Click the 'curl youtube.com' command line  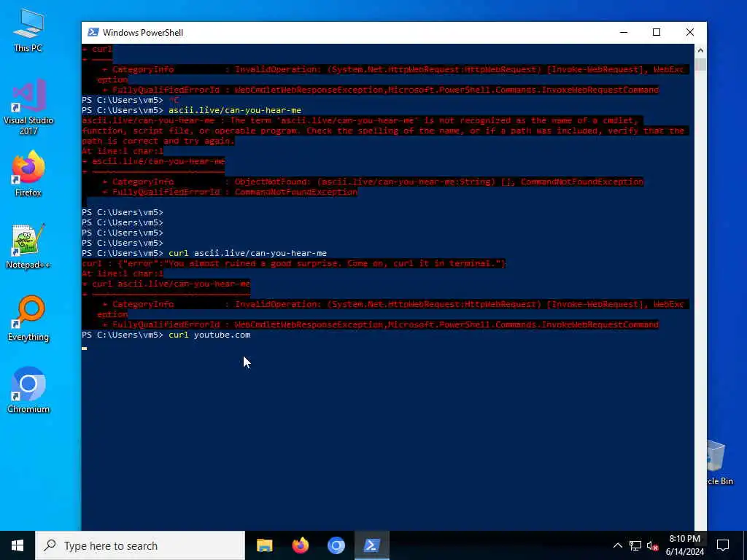(x=166, y=335)
